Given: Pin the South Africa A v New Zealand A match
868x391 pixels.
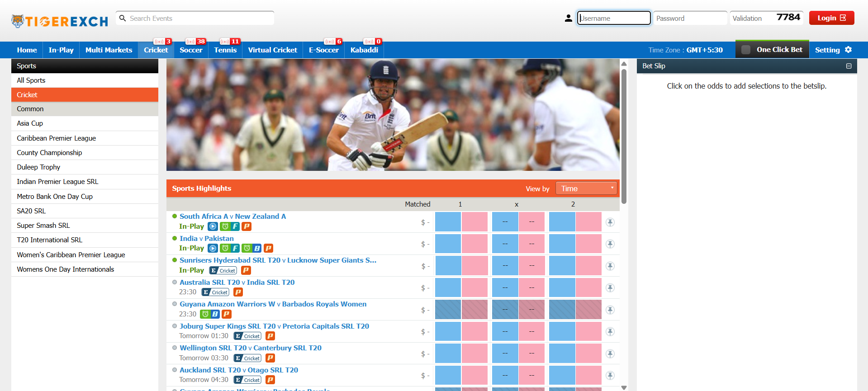Looking at the screenshot, I should [x=610, y=222].
